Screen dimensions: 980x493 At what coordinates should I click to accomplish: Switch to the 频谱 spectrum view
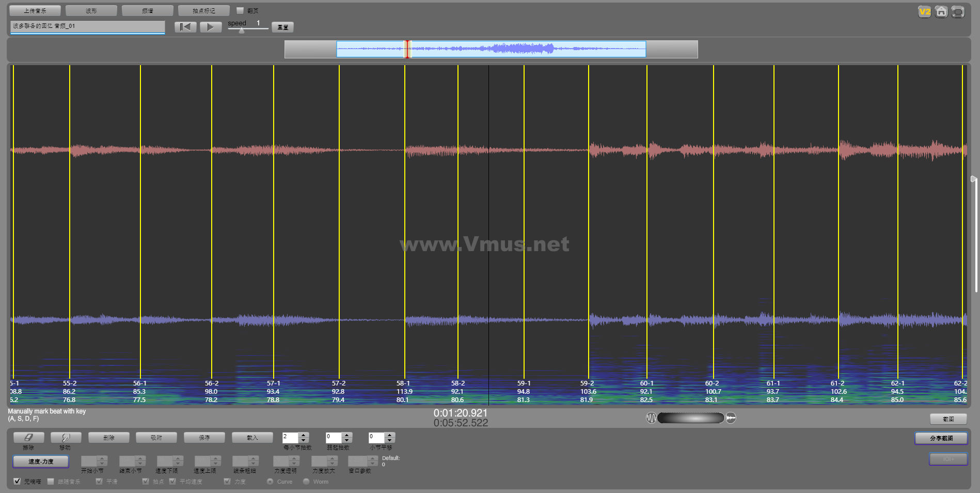click(x=148, y=10)
